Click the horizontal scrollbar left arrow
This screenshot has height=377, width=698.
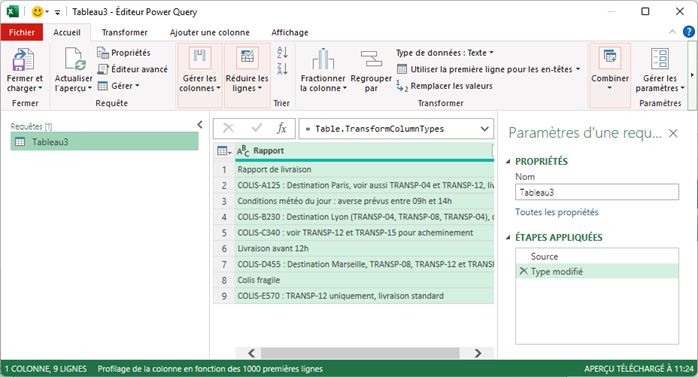click(x=252, y=353)
